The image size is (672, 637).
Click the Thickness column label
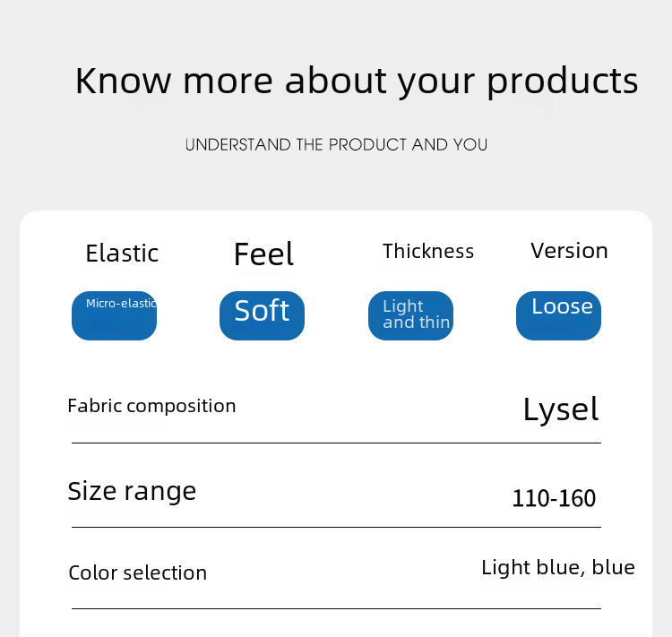(428, 252)
